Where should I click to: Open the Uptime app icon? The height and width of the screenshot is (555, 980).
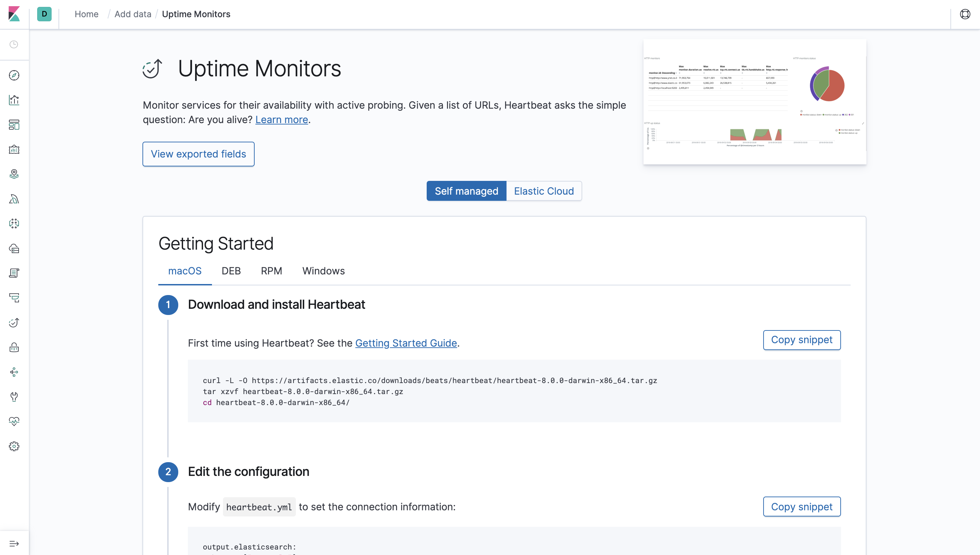(14, 323)
